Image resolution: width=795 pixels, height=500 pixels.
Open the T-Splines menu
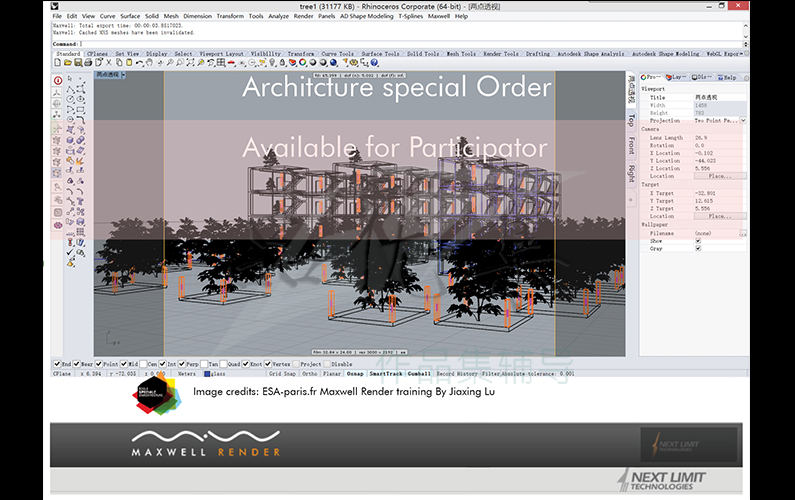tap(410, 16)
